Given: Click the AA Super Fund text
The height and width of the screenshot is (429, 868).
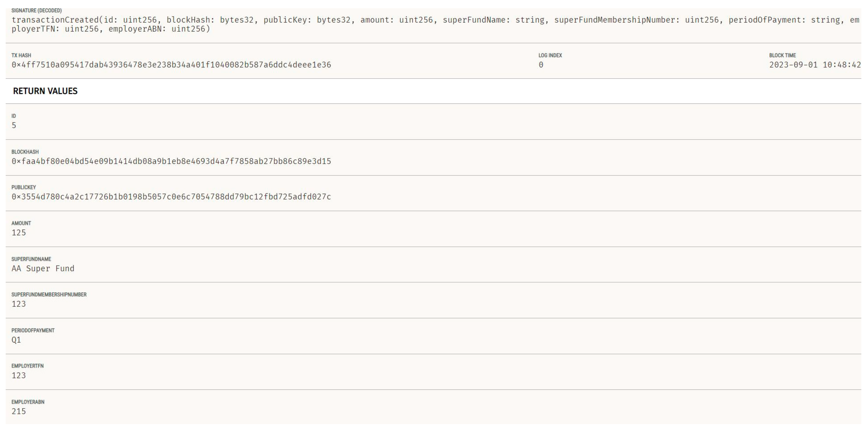Looking at the screenshot, I should [43, 268].
